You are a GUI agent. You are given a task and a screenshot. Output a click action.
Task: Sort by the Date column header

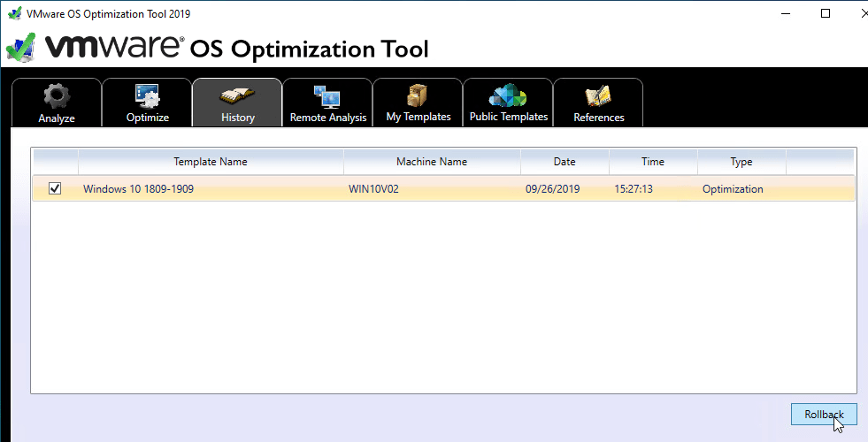565,162
